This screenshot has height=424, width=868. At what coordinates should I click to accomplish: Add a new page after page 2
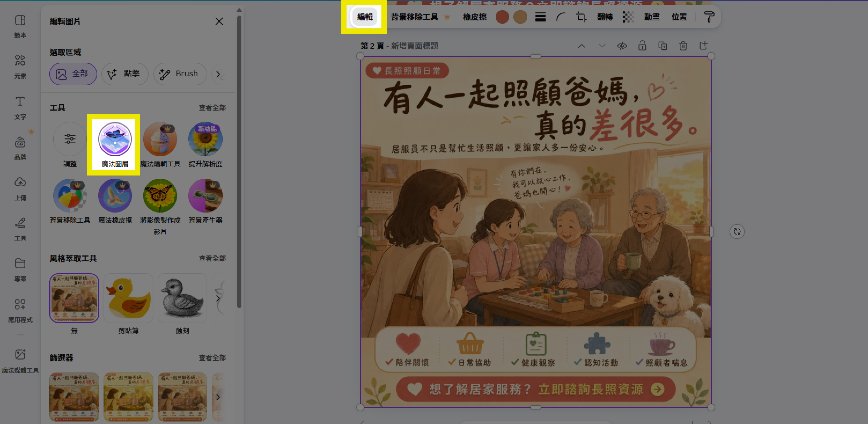click(x=703, y=46)
